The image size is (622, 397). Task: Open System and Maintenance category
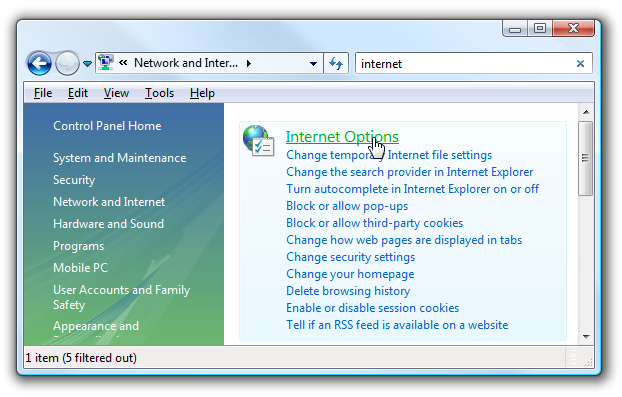[x=119, y=158]
